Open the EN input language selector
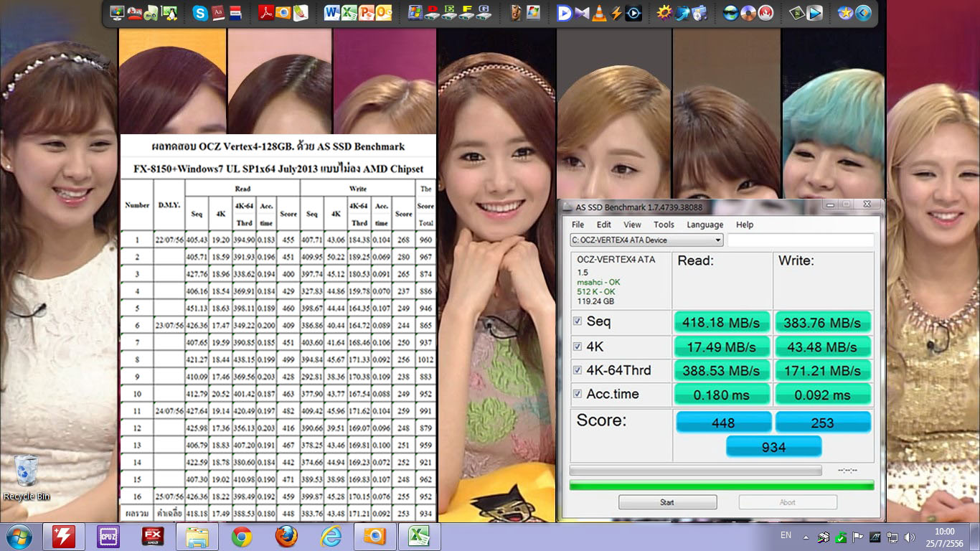The height and width of the screenshot is (551, 980). coord(786,535)
